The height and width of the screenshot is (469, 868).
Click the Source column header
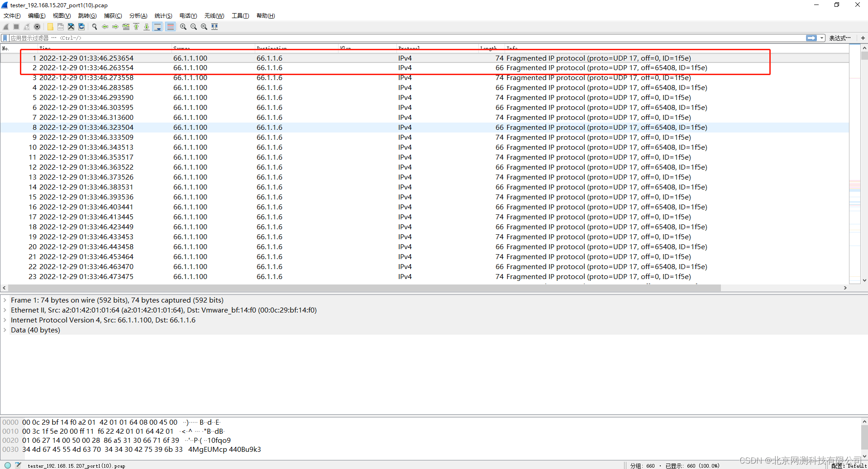pos(213,48)
